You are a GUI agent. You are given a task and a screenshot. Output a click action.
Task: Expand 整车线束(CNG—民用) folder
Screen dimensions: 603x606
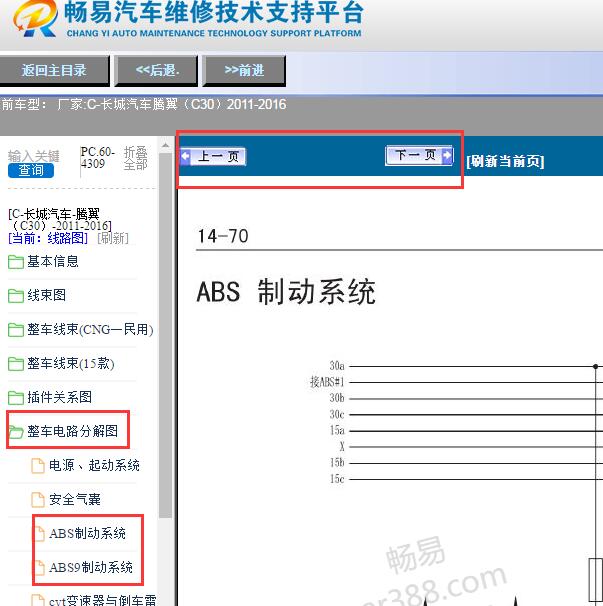click(90, 329)
